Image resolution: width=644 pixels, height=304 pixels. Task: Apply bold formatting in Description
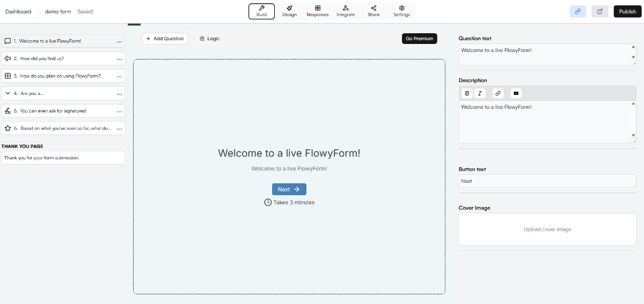pyautogui.click(x=467, y=93)
